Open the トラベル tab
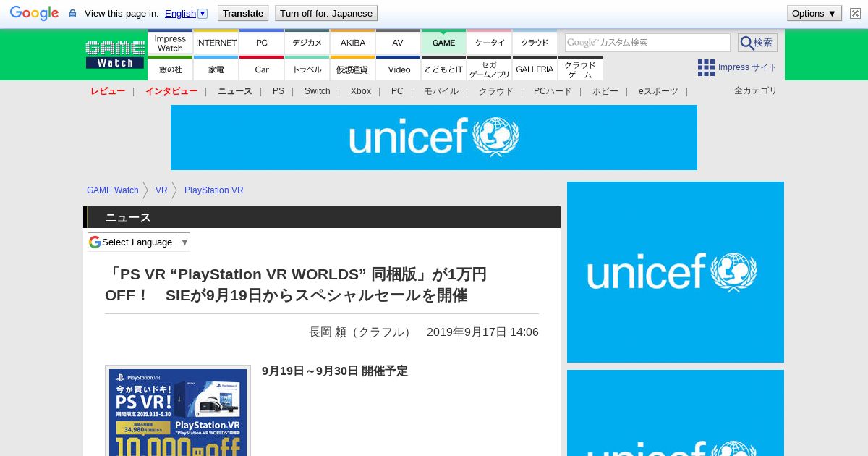The height and width of the screenshot is (456, 868). [x=307, y=69]
